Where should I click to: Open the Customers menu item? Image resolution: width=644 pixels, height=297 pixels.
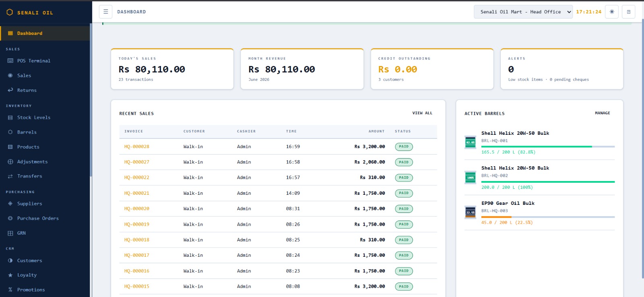coord(45,261)
